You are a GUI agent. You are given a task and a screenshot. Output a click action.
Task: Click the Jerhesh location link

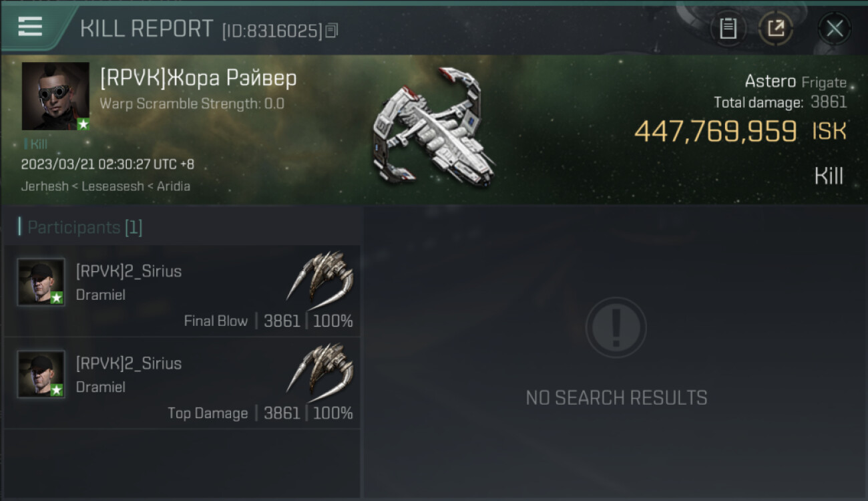click(x=44, y=186)
